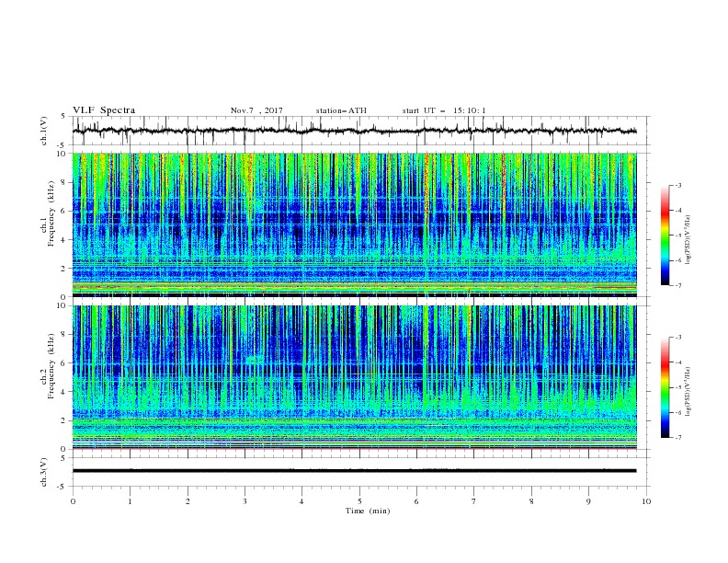Click the ch.1 spectrogram color scale bar
The width and height of the screenshot is (728, 563).
coord(665,236)
